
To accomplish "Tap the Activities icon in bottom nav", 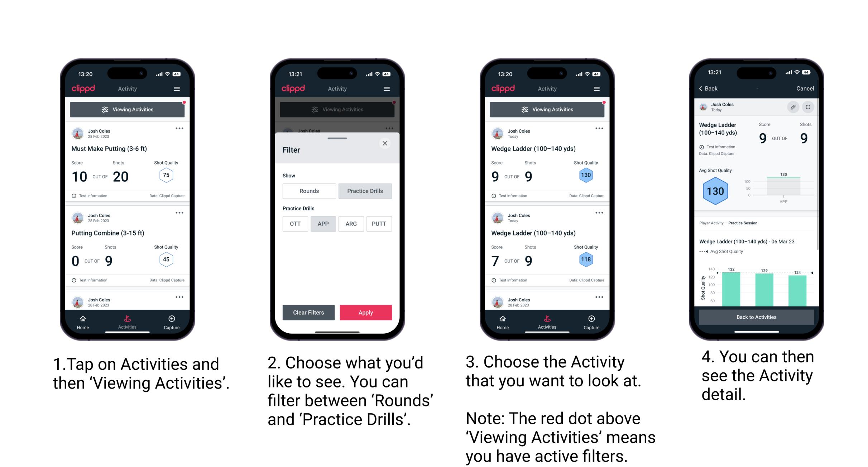I will (x=127, y=321).
